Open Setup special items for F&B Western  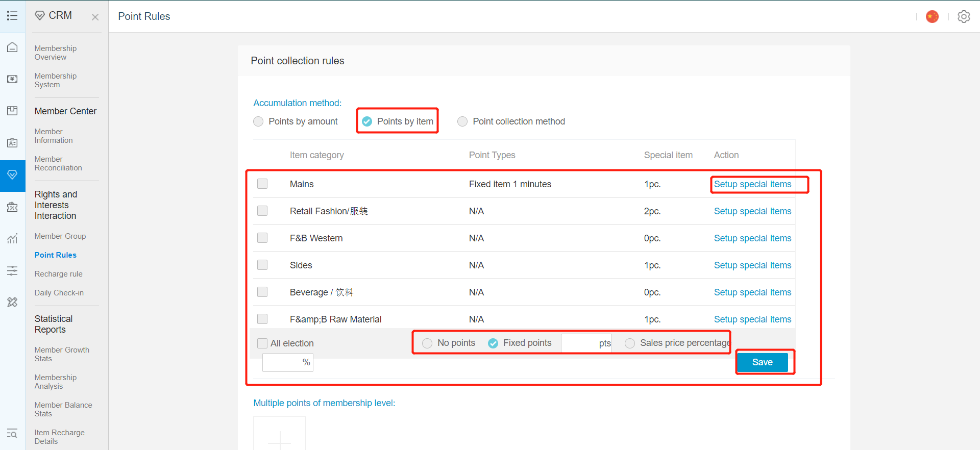click(752, 238)
